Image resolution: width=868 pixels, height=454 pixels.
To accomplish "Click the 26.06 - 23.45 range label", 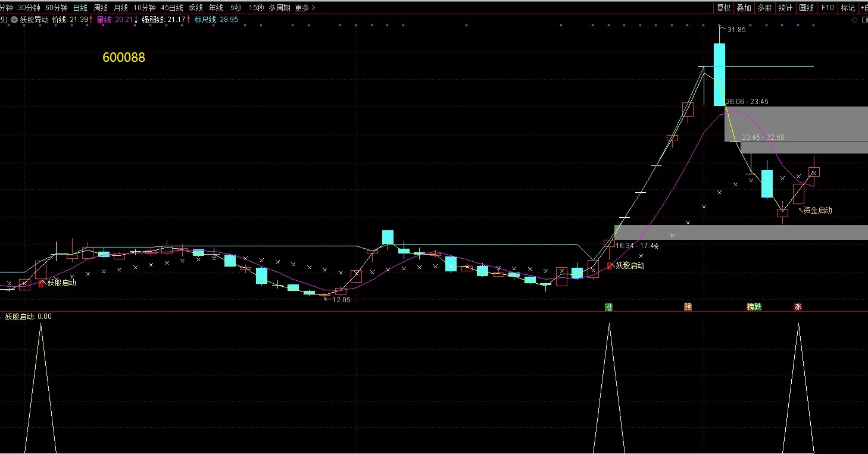I will [x=747, y=102].
